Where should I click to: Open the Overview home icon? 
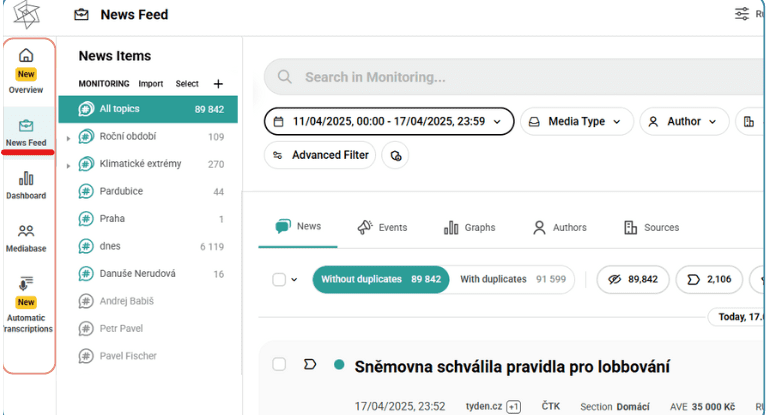(26, 56)
